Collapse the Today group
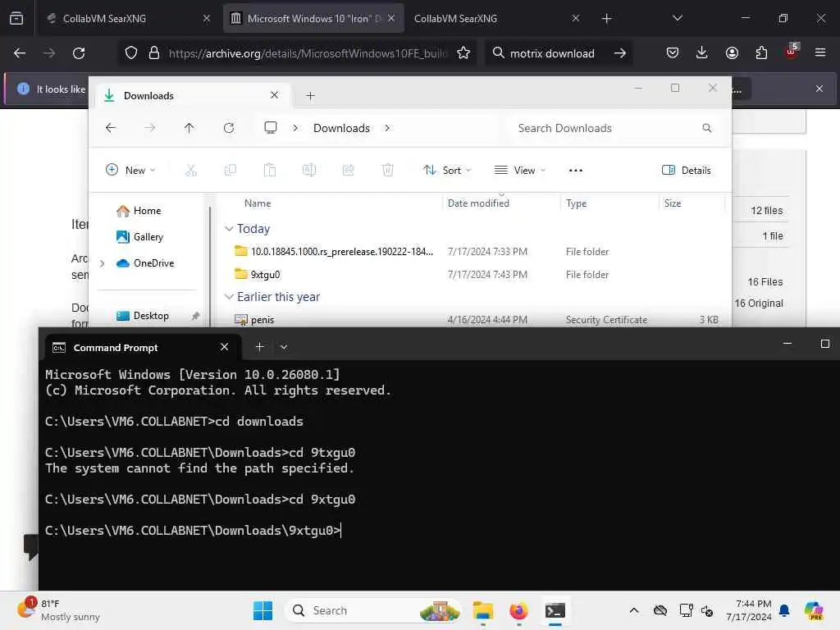 coord(229,229)
